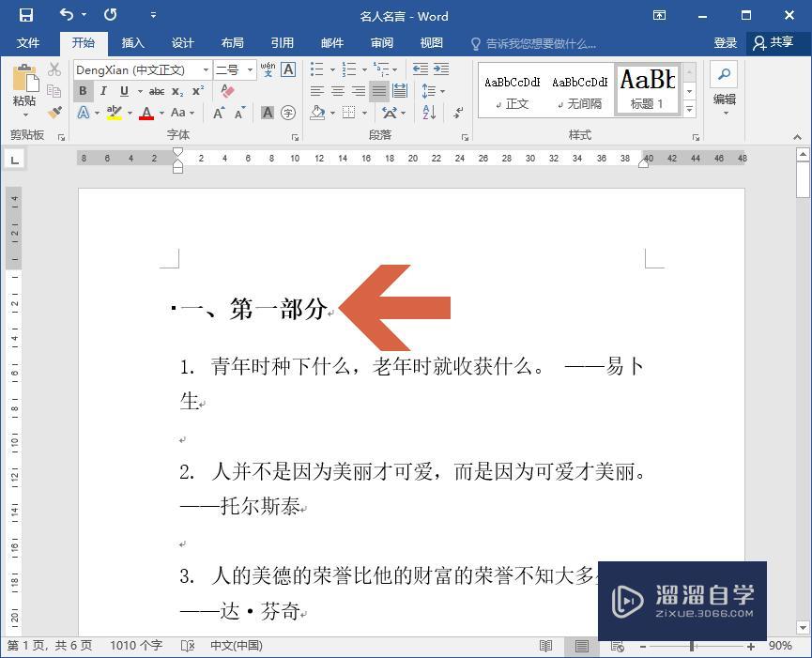Viewport: 812px width, 658px height.
Task: Apply yellow text highlight color
Action: pos(114,113)
